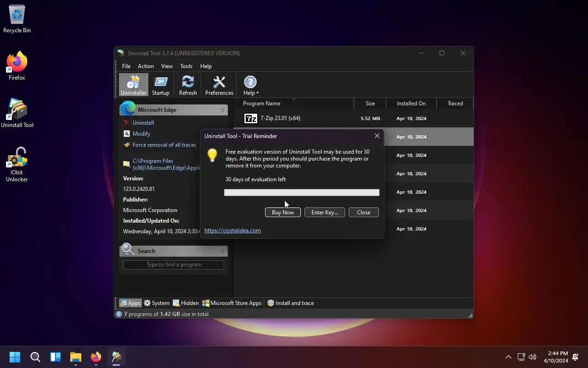Open the Tools menu

(186, 66)
